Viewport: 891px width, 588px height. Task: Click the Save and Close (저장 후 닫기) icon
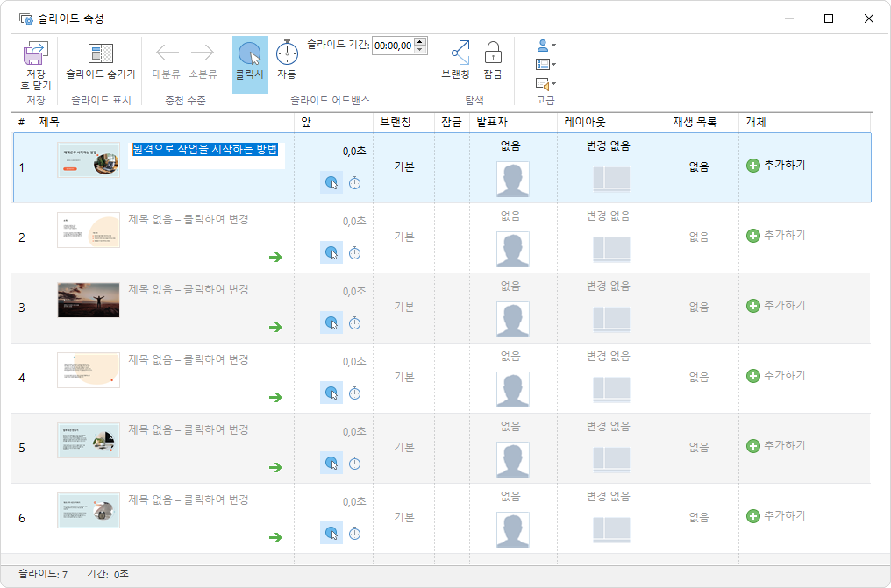click(x=36, y=54)
